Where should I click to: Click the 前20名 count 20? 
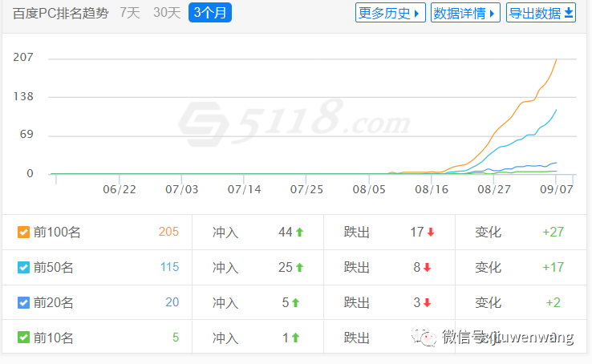(172, 302)
